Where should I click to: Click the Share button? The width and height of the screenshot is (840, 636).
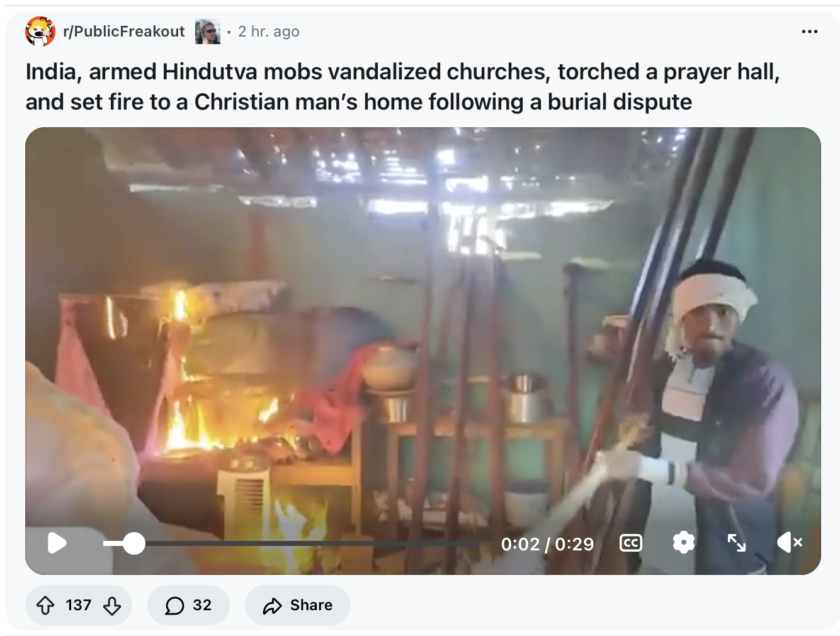click(298, 605)
